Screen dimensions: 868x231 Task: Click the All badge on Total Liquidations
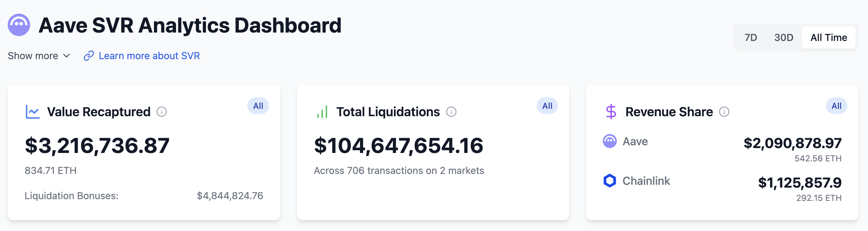[x=547, y=106]
